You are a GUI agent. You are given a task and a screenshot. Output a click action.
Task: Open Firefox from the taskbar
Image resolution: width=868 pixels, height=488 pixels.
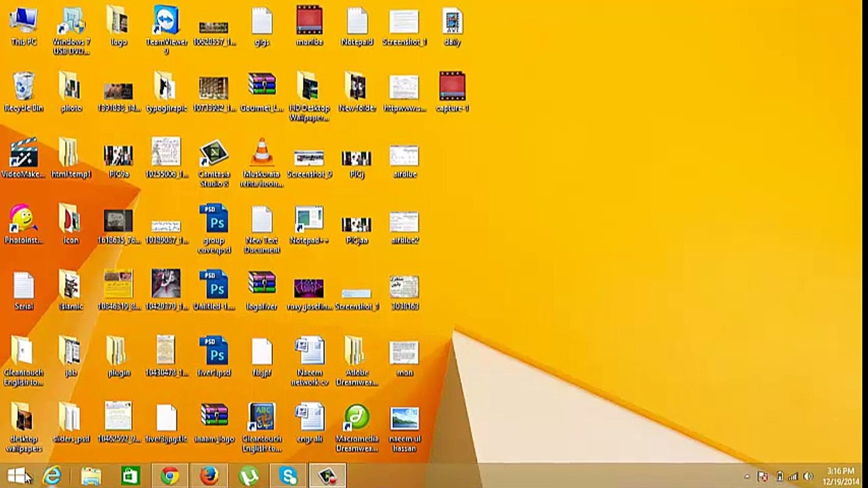[x=209, y=476]
